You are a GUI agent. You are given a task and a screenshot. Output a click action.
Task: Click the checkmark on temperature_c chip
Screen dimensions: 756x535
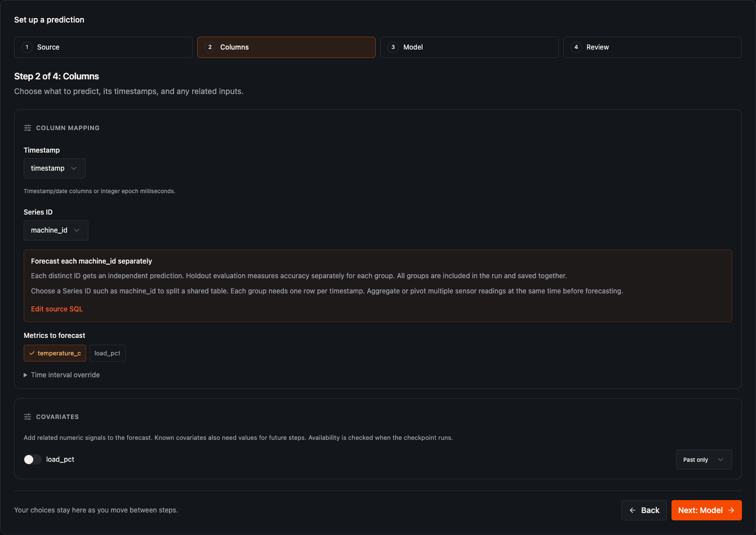point(32,353)
